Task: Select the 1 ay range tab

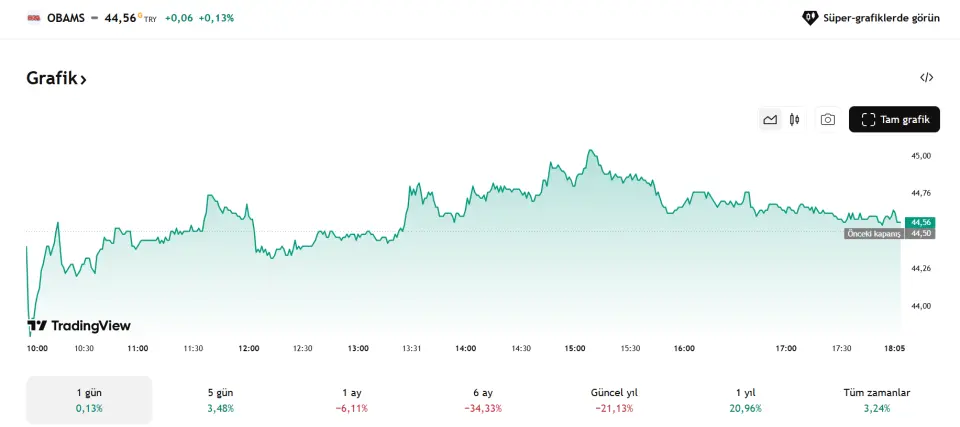Action: tap(352, 400)
